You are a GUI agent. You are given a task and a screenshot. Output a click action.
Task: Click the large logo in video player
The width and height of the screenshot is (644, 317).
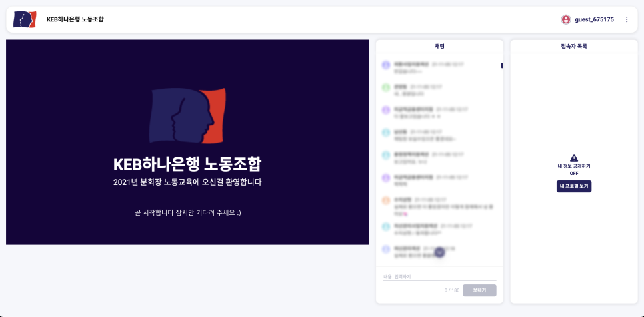click(x=187, y=116)
